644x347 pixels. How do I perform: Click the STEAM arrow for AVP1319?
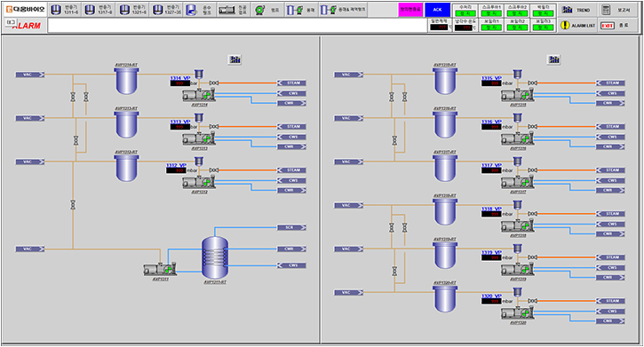pos(610,257)
